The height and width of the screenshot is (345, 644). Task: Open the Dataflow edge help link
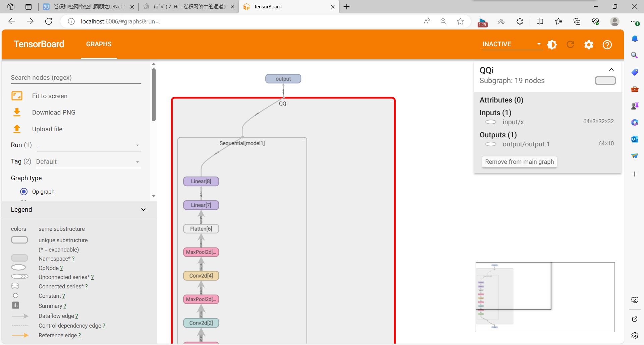click(76, 316)
